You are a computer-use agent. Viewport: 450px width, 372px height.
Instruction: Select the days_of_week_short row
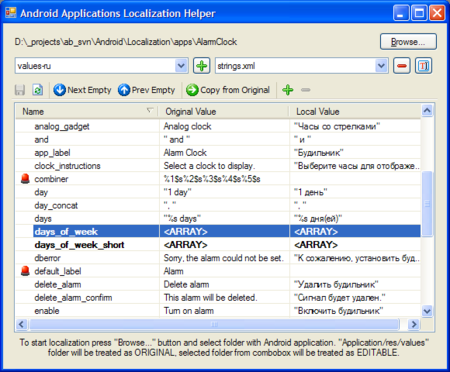pyautogui.click(x=218, y=245)
